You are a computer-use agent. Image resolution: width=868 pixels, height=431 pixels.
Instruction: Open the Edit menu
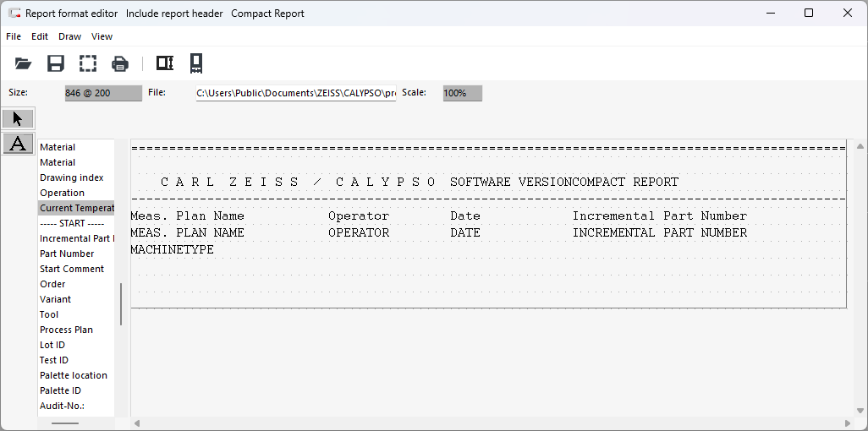point(40,36)
